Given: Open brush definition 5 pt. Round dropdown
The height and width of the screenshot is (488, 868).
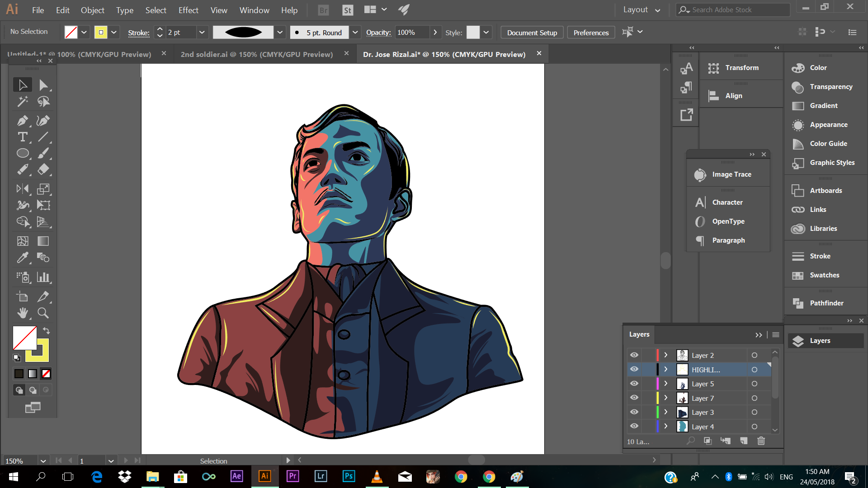Looking at the screenshot, I should tap(355, 32).
